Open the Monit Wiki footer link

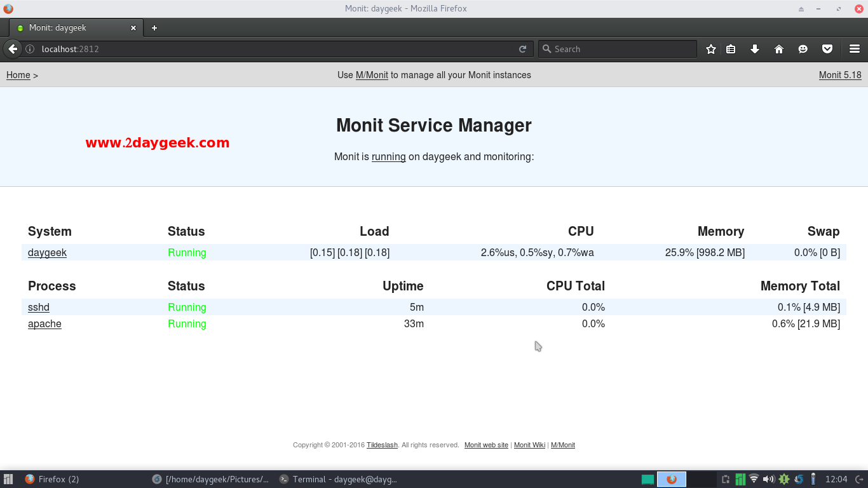tap(529, 445)
